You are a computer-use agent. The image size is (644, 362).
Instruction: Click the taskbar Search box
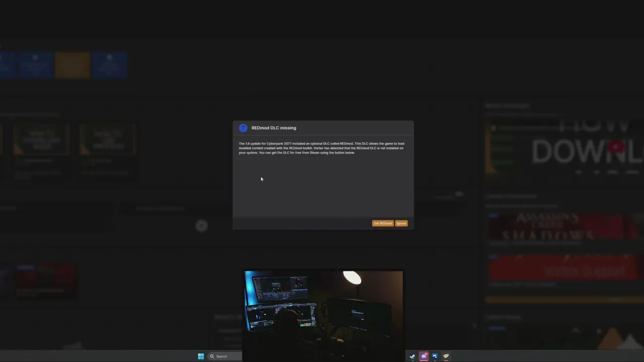coord(225,356)
